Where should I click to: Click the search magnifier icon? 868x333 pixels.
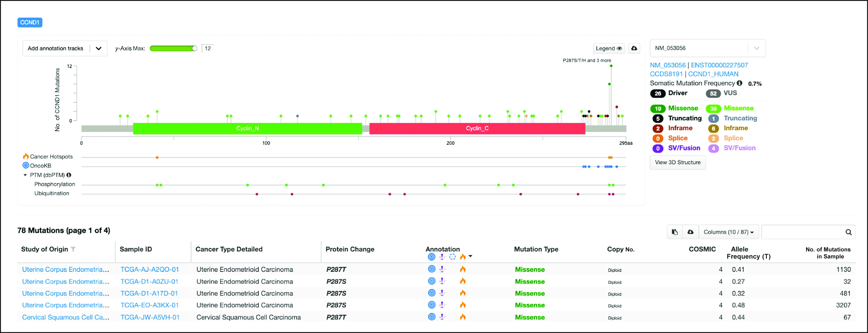tap(848, 232)
